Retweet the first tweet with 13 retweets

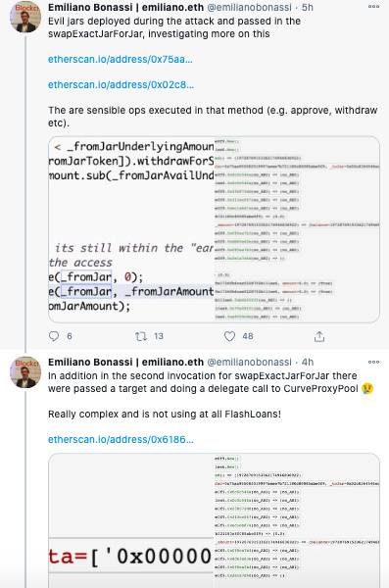point(141,336)
